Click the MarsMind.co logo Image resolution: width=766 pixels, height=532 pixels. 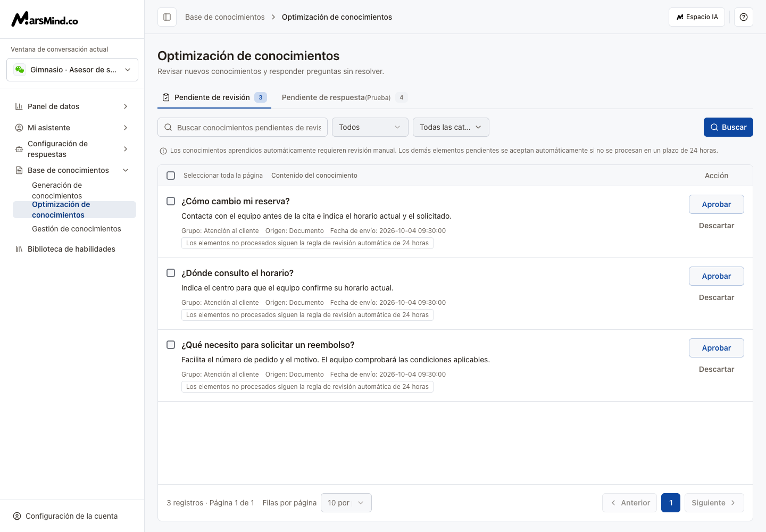coord(45,19)
